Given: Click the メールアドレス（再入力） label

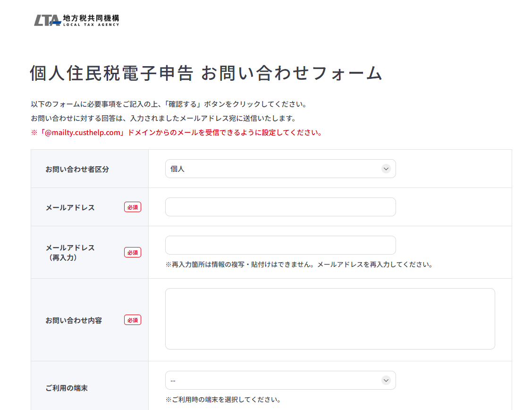Looking at the screenshot, I should [70, 253].
